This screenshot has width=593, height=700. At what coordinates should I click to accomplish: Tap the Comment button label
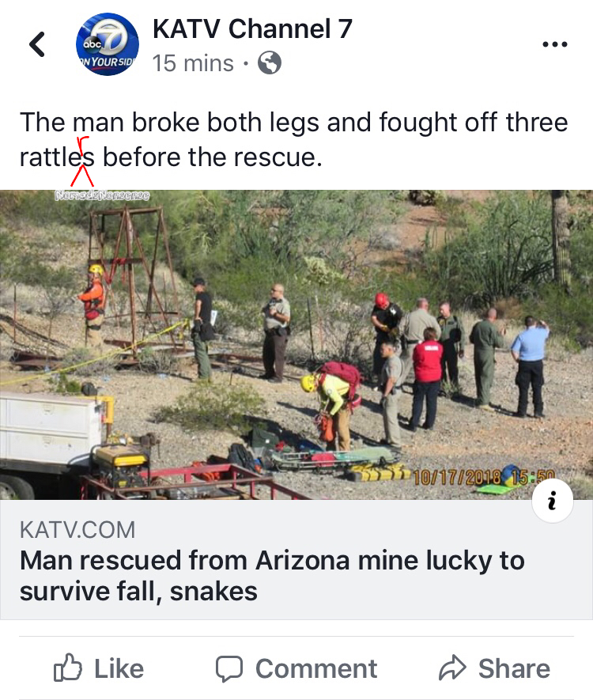click(x=316, y=668)
